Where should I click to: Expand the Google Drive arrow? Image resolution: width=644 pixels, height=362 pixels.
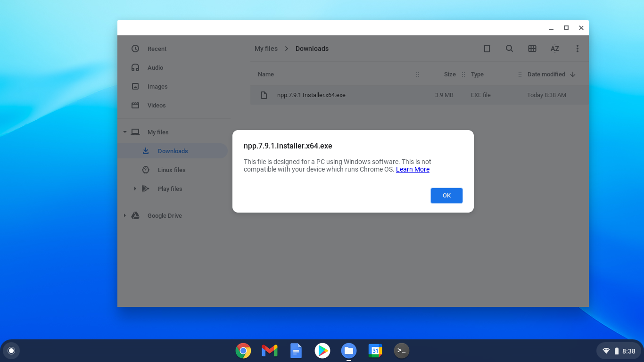pyautogui.click(x=125, y=215)
